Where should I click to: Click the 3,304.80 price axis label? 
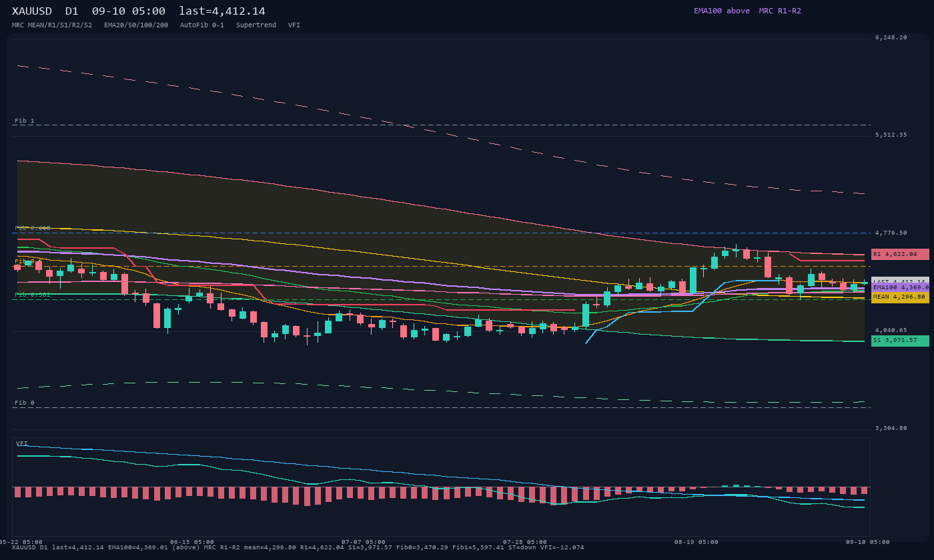[891, 429]
